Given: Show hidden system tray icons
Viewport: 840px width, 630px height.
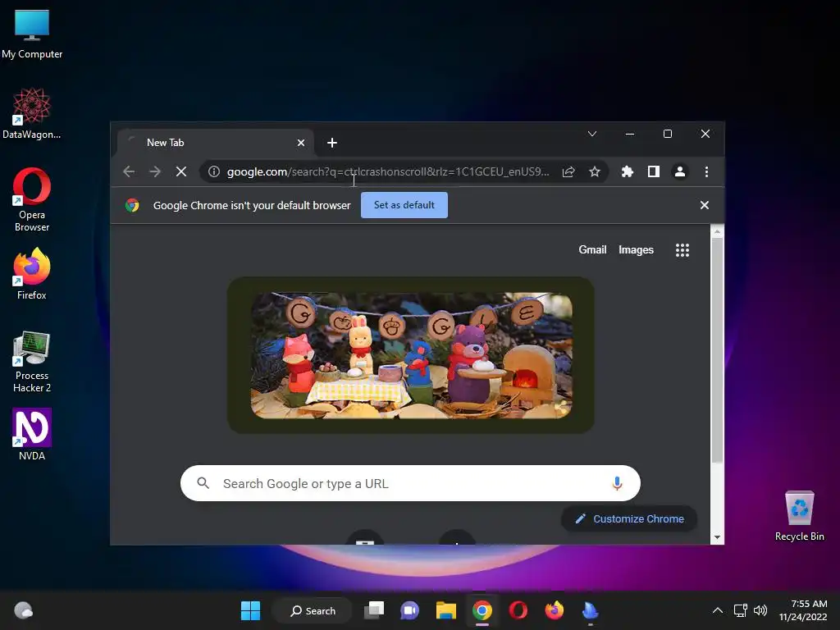Looking at the screenshot, I should pyautogui.click(x=718, y=610).
